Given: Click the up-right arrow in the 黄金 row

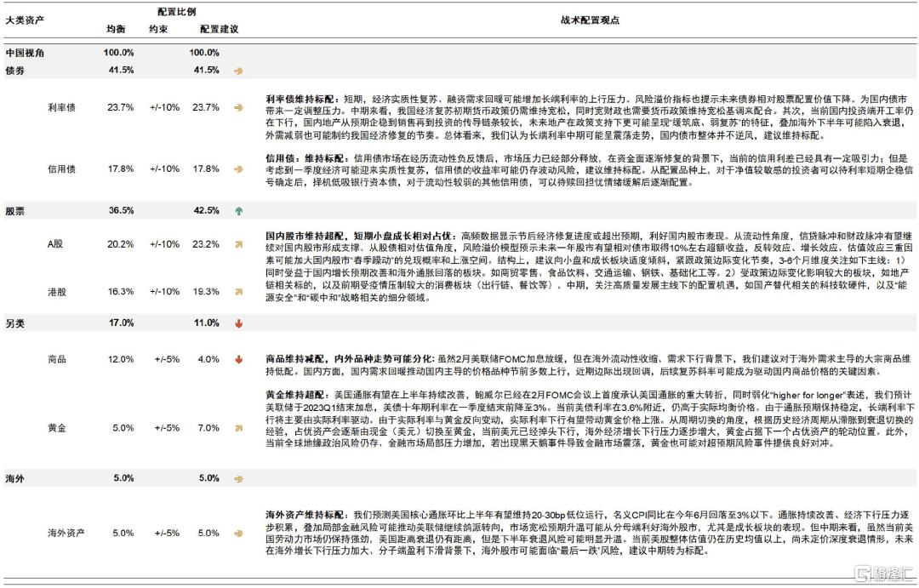Looking at the screenshot, I should coord(238,429).
